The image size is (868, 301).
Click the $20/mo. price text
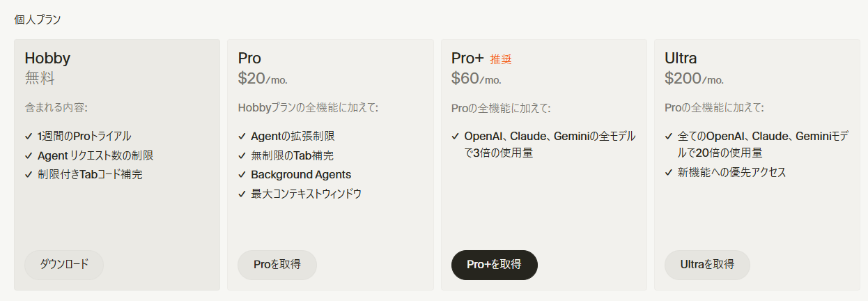(263, 79)
